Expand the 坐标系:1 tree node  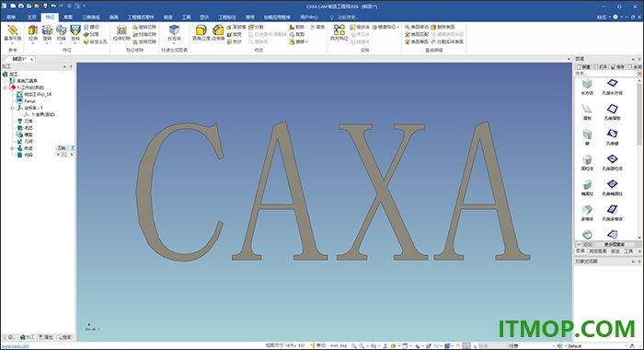(x=12, y=108)
